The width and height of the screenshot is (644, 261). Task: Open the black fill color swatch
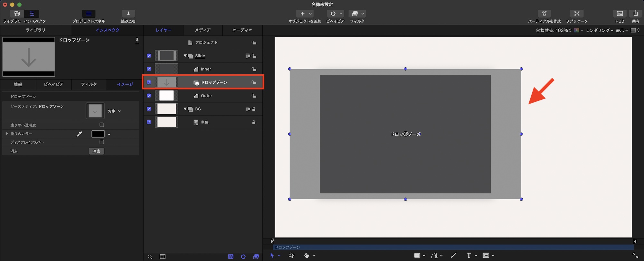tap(98, 134)
